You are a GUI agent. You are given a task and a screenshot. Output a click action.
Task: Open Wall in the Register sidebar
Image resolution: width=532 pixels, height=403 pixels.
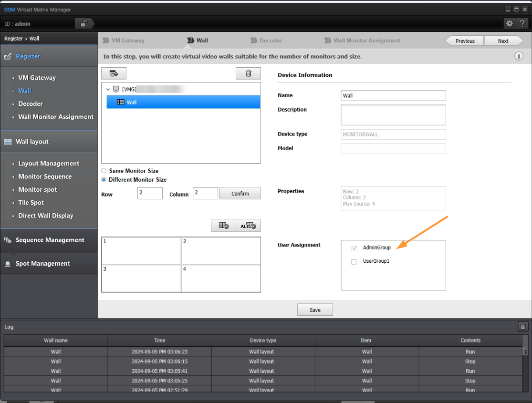coord(25,91)
